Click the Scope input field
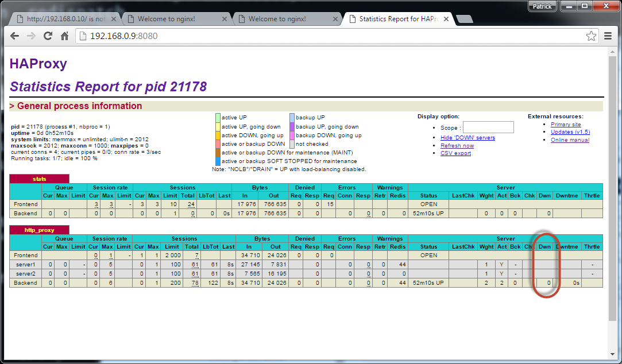This screenshot has width=622, height=364. (488, 127)
